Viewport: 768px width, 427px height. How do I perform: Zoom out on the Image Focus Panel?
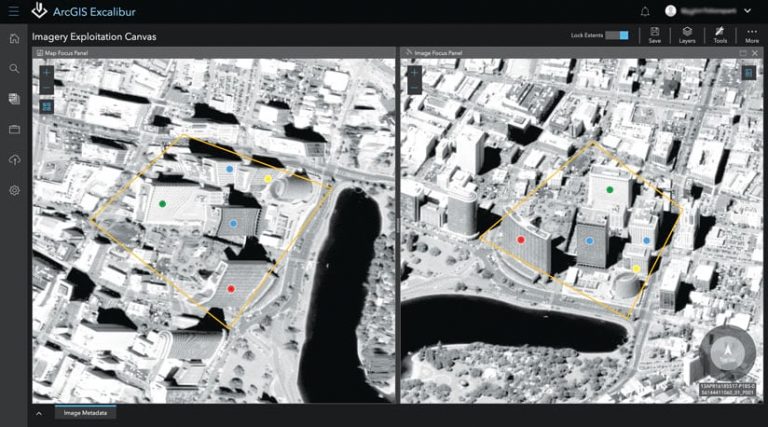pyautogui.click(x=414, y=87)
